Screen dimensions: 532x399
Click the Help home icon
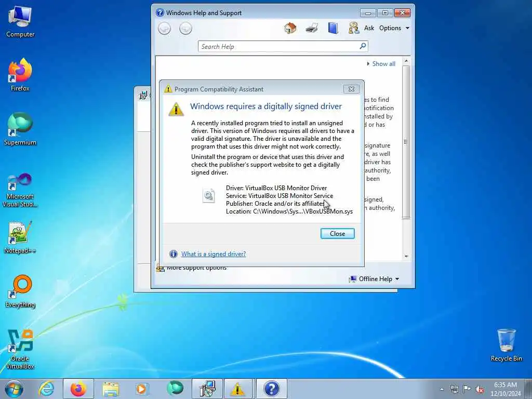[x=290, y=28]
